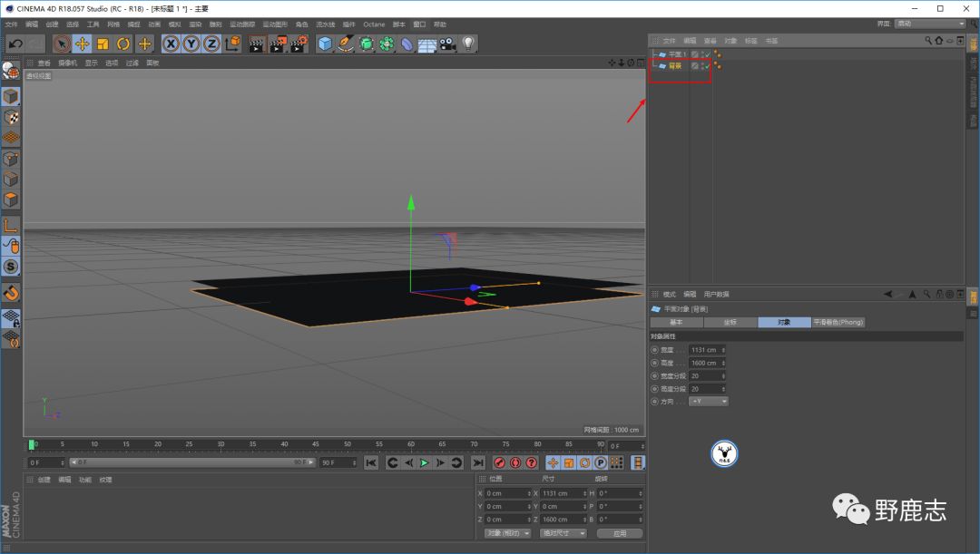
Task: Click the Scale tool icon
Action: click(103, 44)
